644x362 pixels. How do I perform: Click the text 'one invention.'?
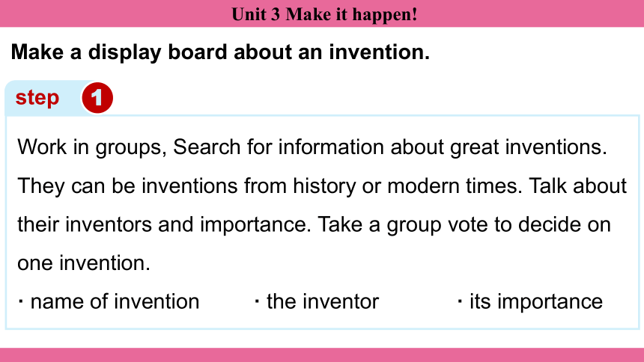pos(84,263)
